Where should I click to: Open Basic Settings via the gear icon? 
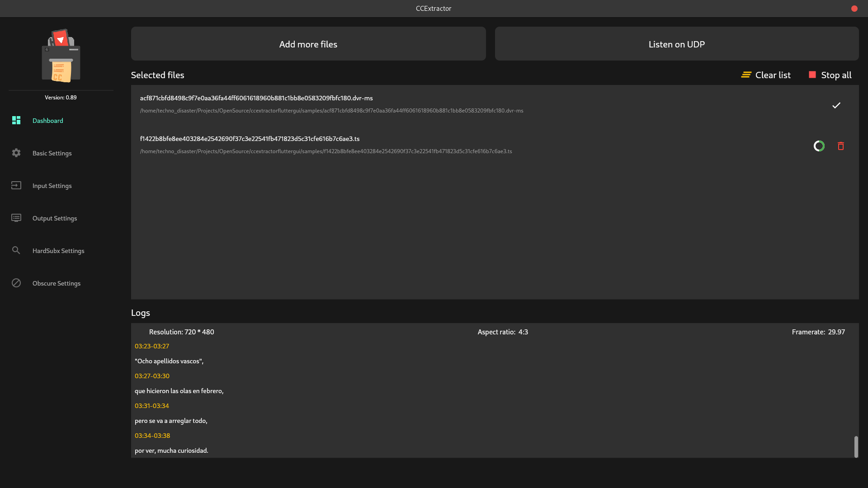(x=16, y=153)
